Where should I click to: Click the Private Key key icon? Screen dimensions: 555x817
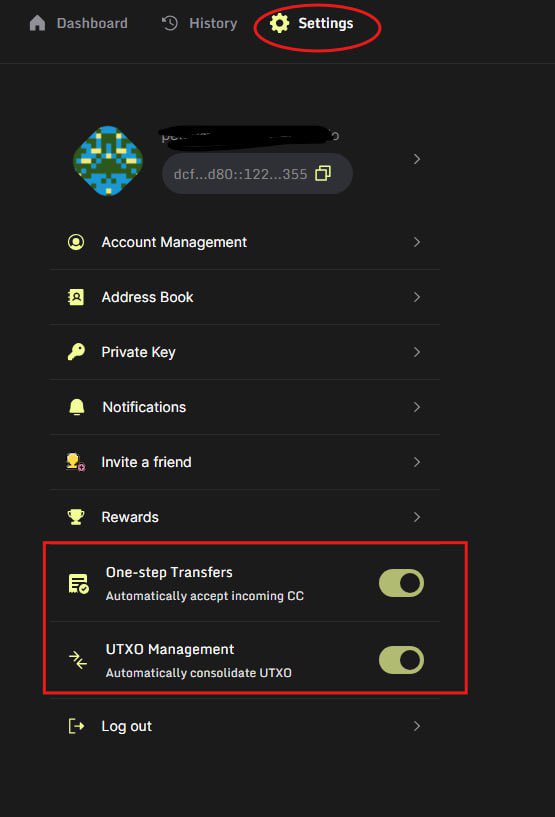pos(76,352)
